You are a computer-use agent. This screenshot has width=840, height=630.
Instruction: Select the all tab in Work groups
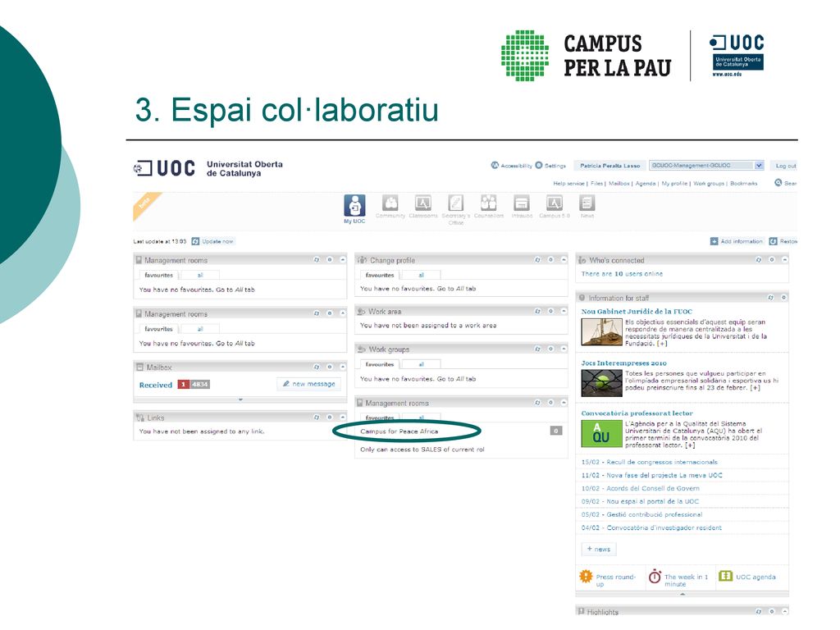pyautogui.click(x=421, y=364)
